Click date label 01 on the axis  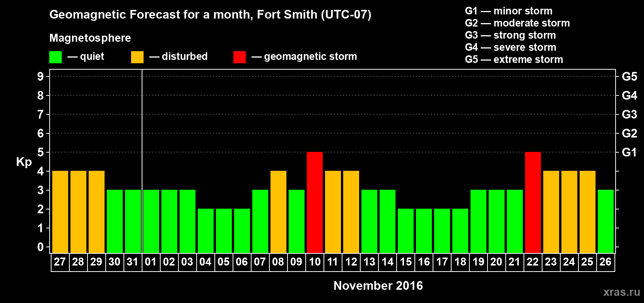(x=151, y=262)
